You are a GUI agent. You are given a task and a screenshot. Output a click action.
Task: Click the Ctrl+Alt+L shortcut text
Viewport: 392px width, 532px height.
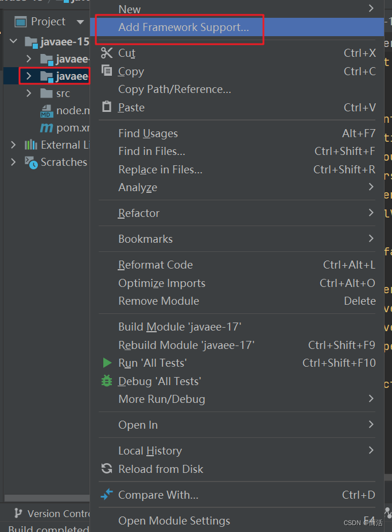click(x=349, y=265)
